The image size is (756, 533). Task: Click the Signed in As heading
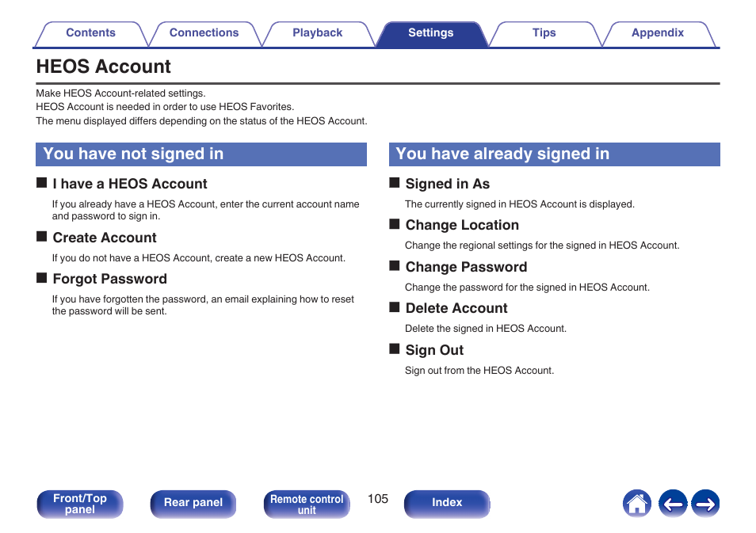coord(448,184)
